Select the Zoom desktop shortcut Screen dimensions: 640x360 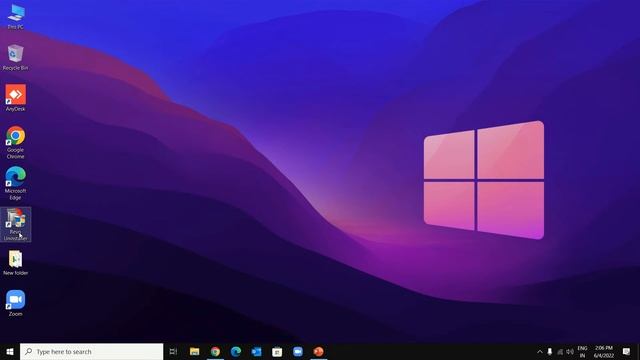click(x=16, y=303)
